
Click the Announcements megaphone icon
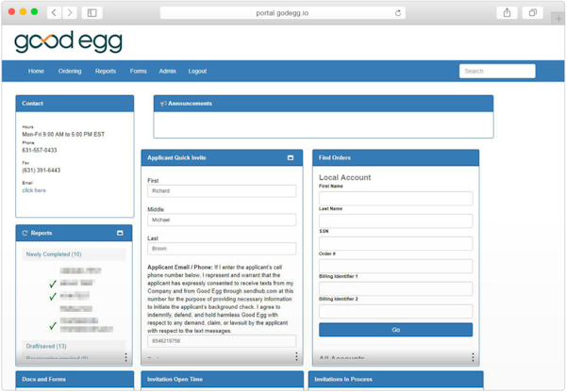pos(163,104)
